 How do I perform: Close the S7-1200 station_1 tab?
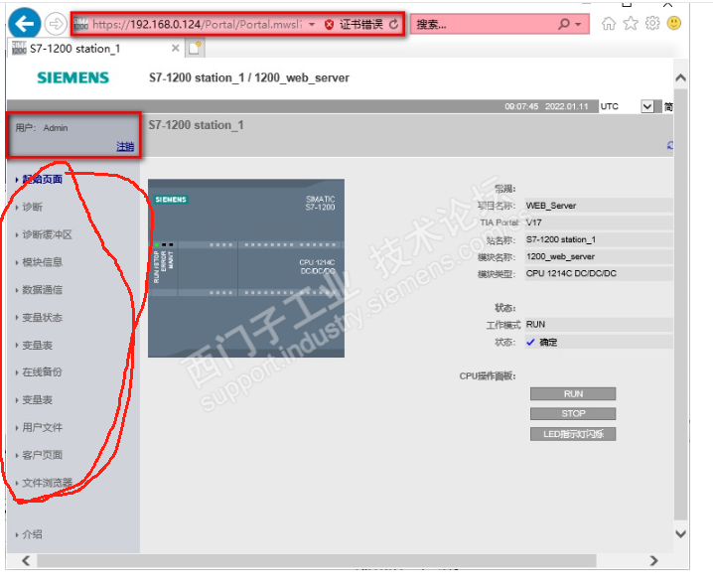175,49
